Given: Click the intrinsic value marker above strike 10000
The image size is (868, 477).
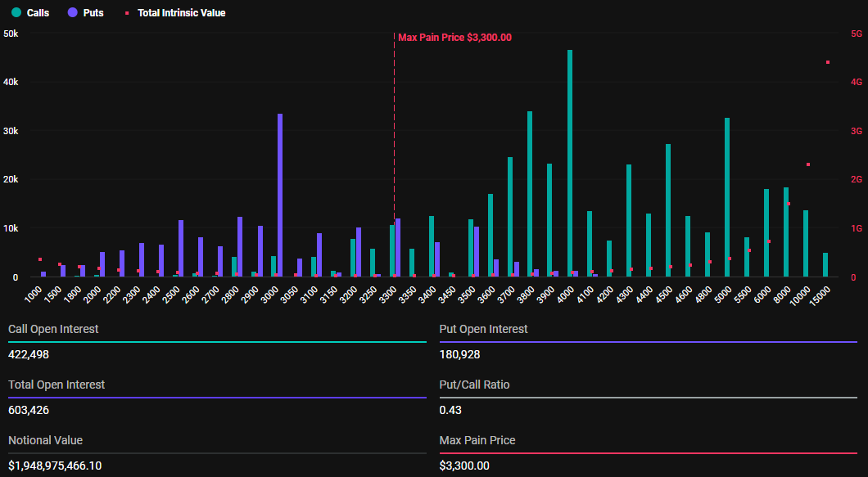Looking at the screenshot, I should pos(808,164).
